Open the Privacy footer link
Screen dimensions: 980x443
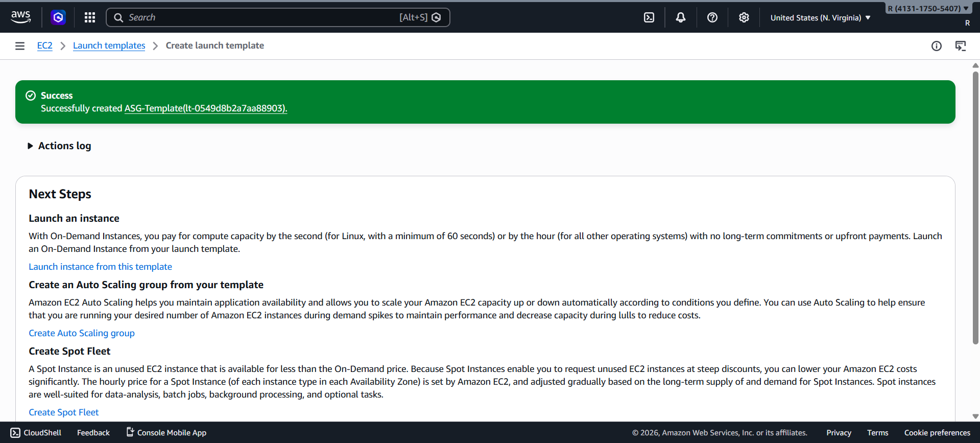coord(839,433)
